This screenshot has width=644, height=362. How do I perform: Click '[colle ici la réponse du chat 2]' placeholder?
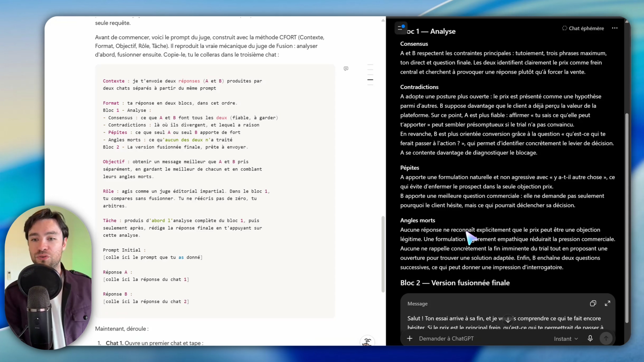(x=146, y=302)
